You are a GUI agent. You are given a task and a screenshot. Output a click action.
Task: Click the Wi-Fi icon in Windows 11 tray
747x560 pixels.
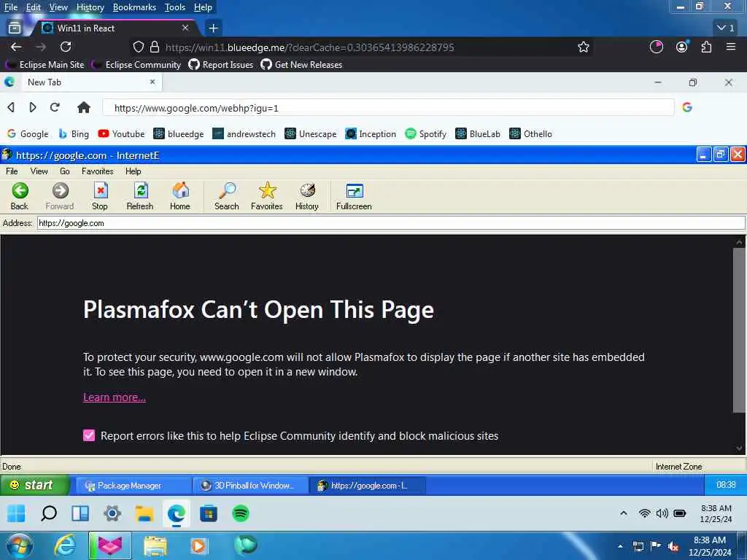click(x=644, y=513)
